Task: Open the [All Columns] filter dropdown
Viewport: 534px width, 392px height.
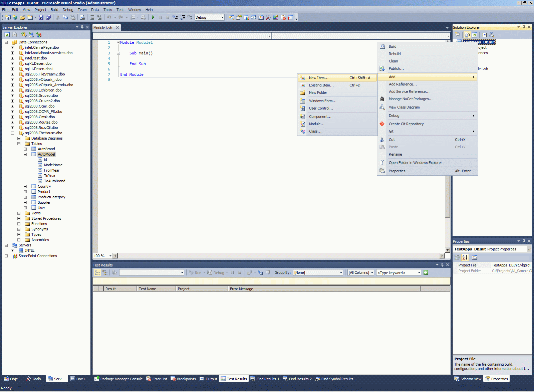Action: click(361, 272)
